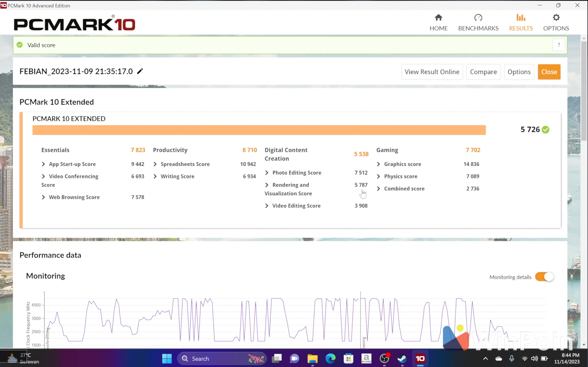Switch to the HOME tab label
The height and width of the screenshot is (367, 588).
click(439, 28)
